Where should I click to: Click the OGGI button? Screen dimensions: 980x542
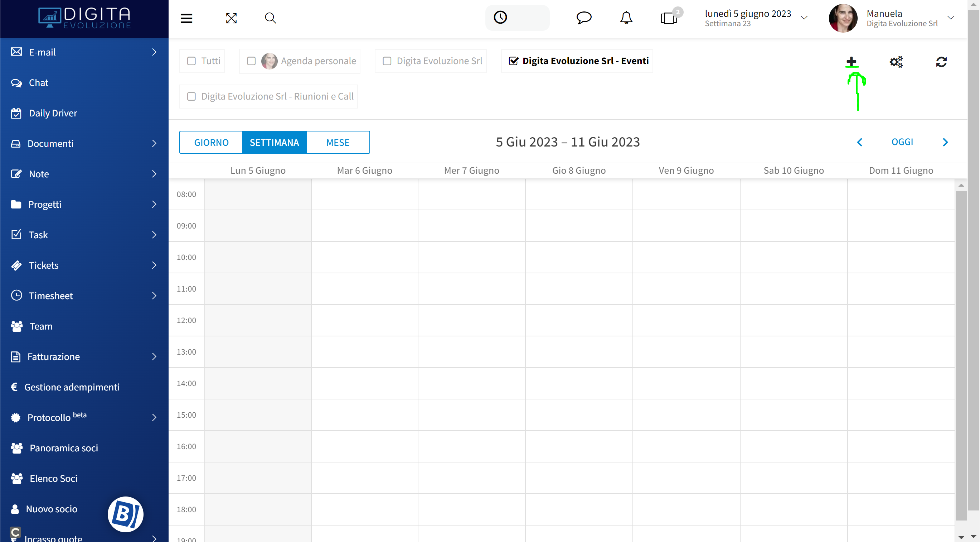[x=902, y=142]
